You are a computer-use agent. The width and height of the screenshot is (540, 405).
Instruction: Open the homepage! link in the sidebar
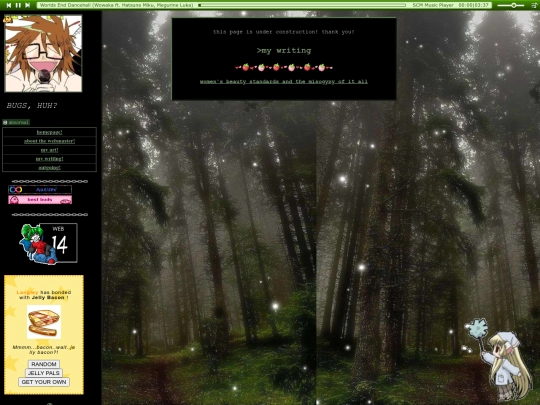point(50,132)
